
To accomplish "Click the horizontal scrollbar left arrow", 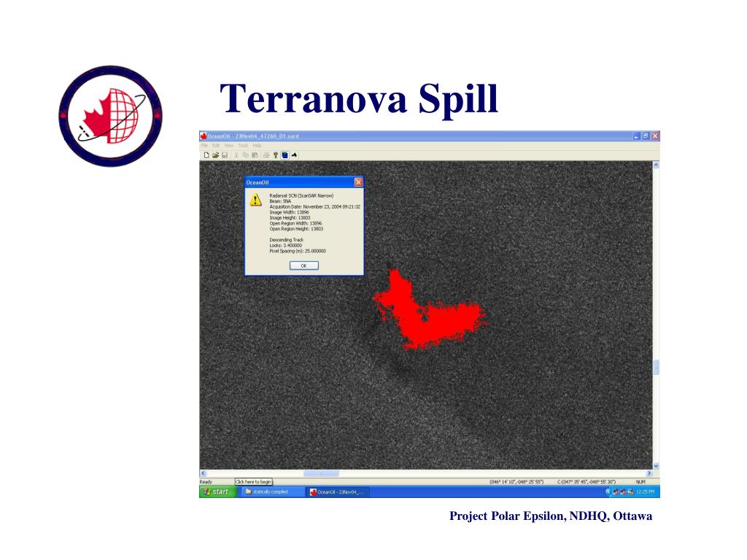I will 203,473.
